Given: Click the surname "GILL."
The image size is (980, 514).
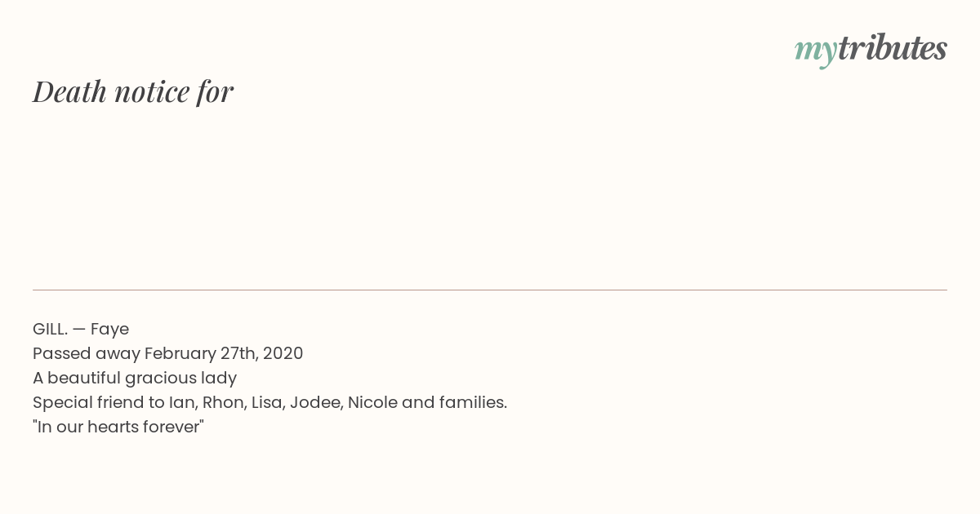Looking at the screenshot, I should tap(50, 329).
